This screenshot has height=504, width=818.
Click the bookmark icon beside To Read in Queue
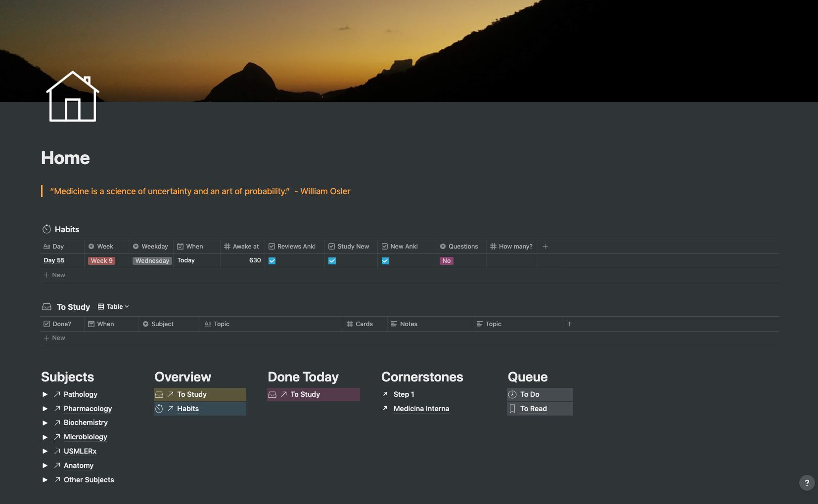(512, 409)
